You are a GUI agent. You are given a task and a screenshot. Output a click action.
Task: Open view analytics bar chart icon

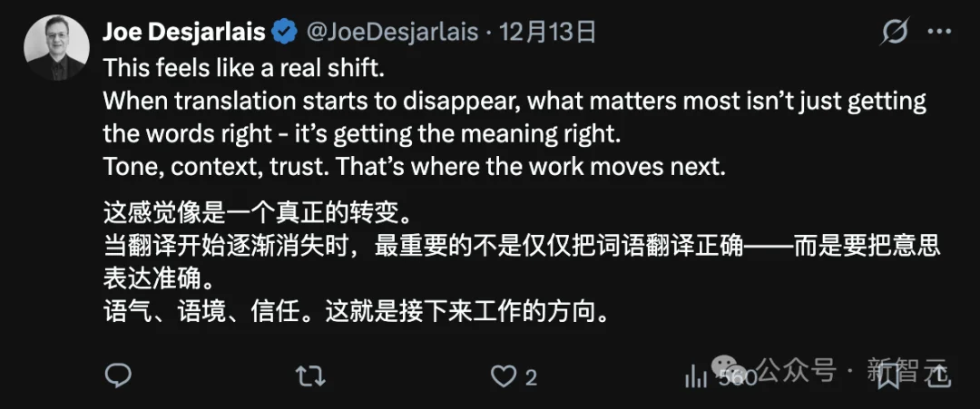696,375
